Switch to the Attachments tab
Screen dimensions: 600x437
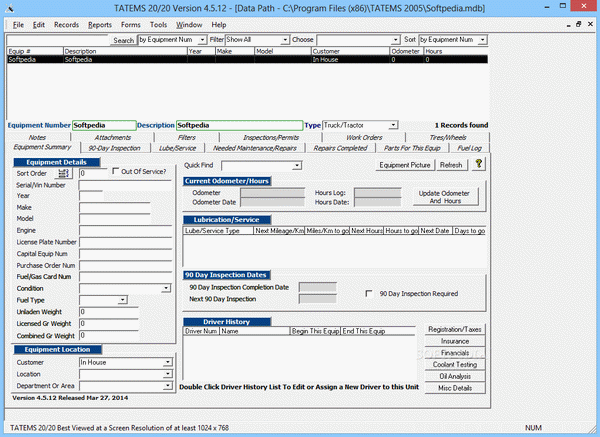[113, 137]
